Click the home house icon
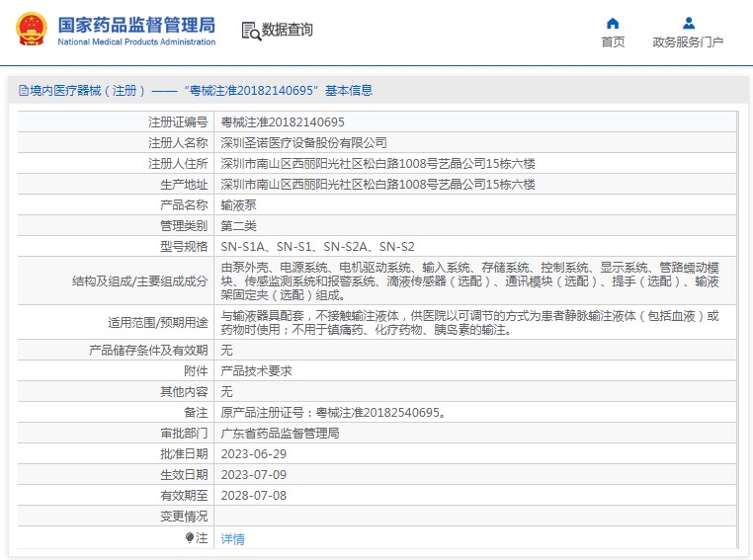Viewport: 753px width, 560px height. [613, 23]
